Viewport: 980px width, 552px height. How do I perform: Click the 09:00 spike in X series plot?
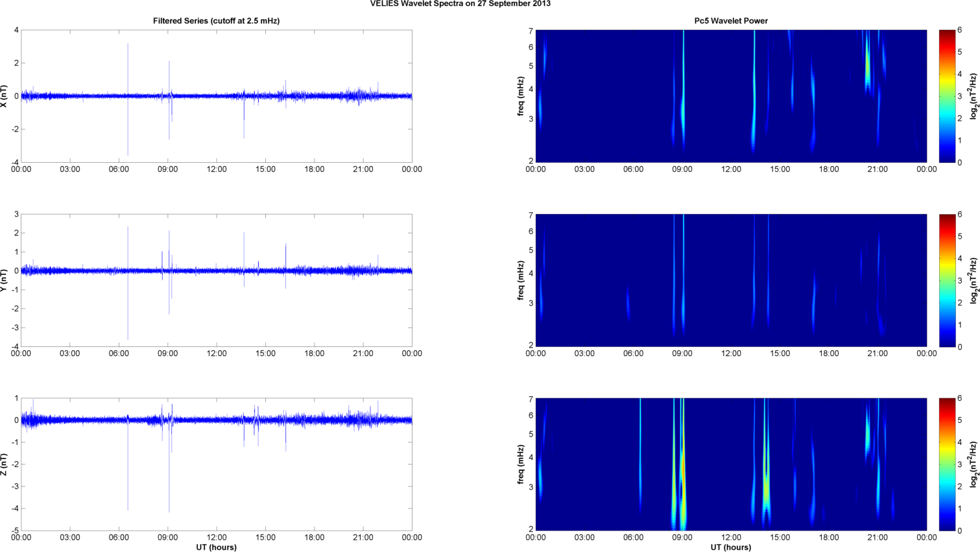(169, 99)
